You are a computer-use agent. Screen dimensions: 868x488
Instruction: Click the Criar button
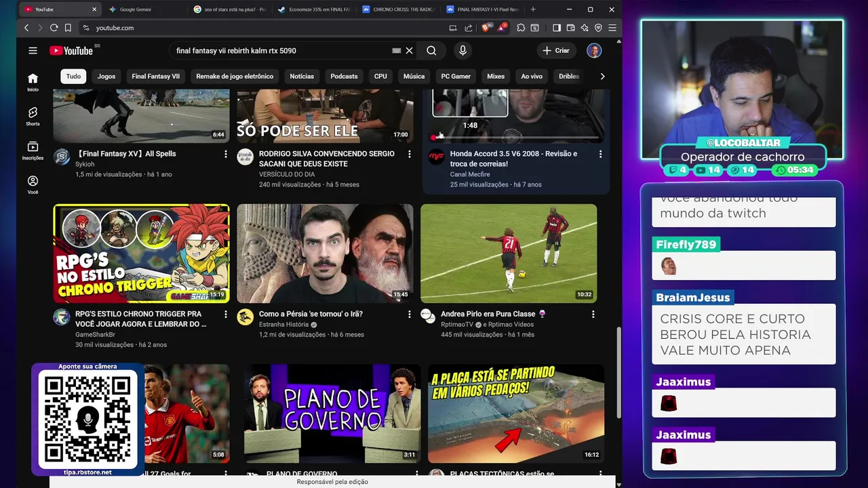(555, 51)
